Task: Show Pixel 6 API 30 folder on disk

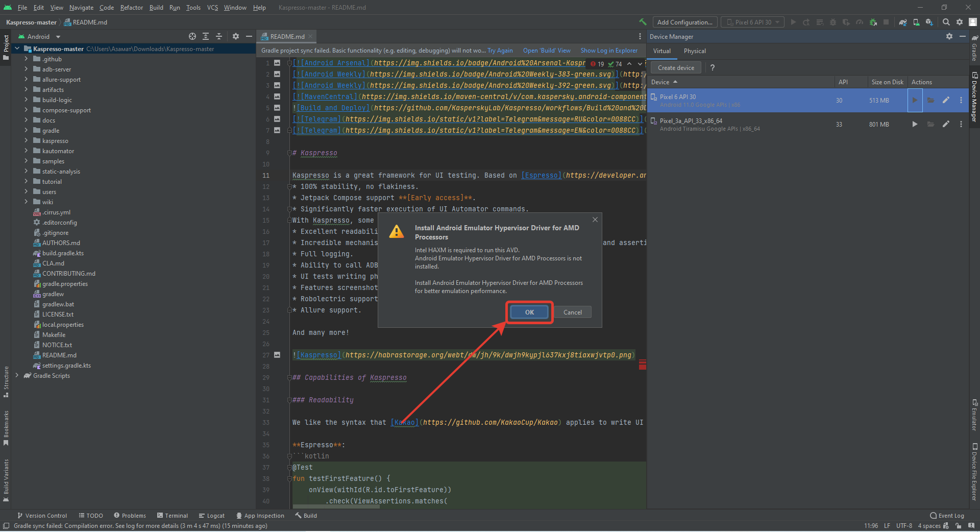Action: [x=930, y=100]
